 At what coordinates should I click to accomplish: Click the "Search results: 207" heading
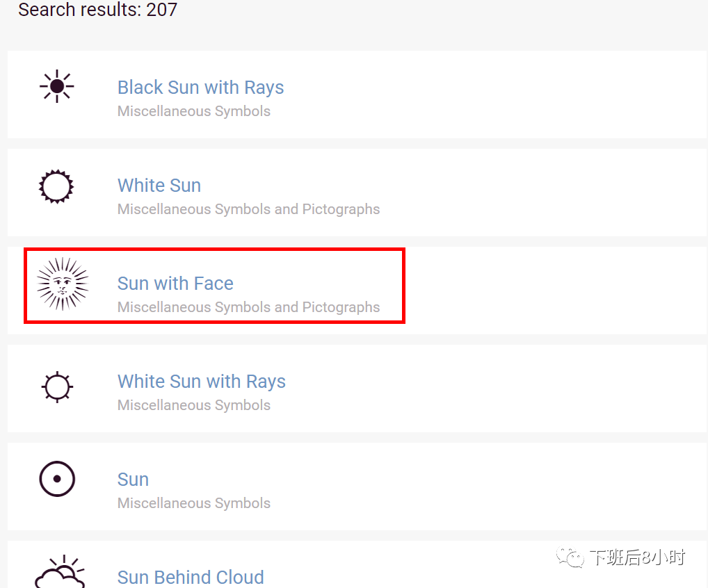point(98,10)
